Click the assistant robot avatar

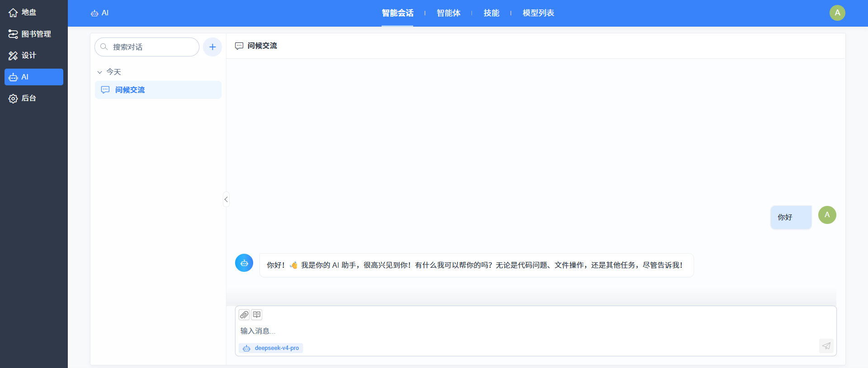coord(244,263)
